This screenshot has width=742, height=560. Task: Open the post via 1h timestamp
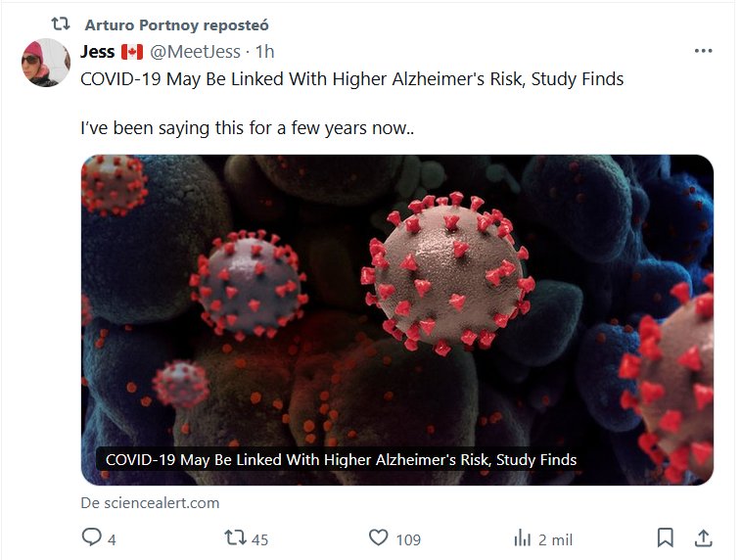pyautogui.click(x=265, y=51)
